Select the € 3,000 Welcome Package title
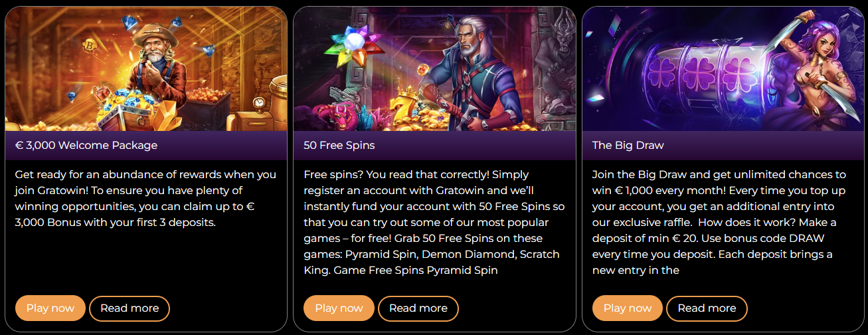The image size is (868, 335). click(86, 145)
